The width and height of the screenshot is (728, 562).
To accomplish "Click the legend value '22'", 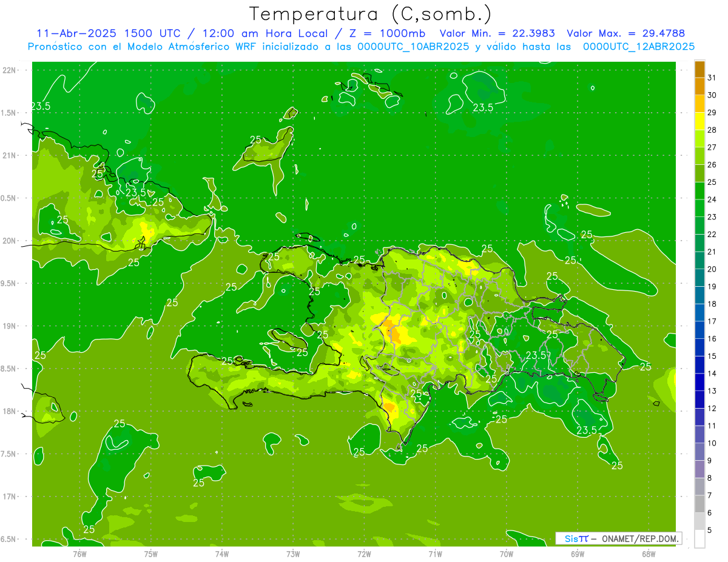I will [713, 234].
